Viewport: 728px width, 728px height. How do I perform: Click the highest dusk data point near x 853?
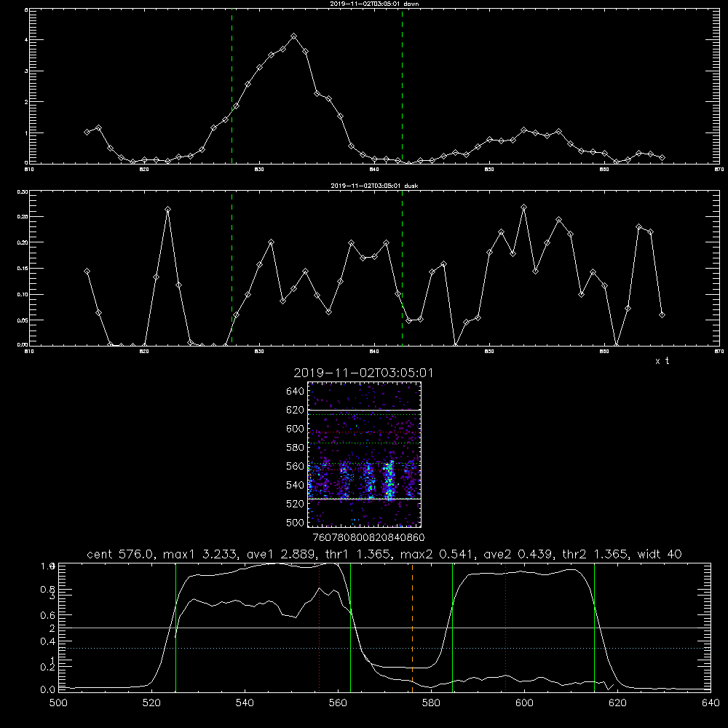(523, 207)
